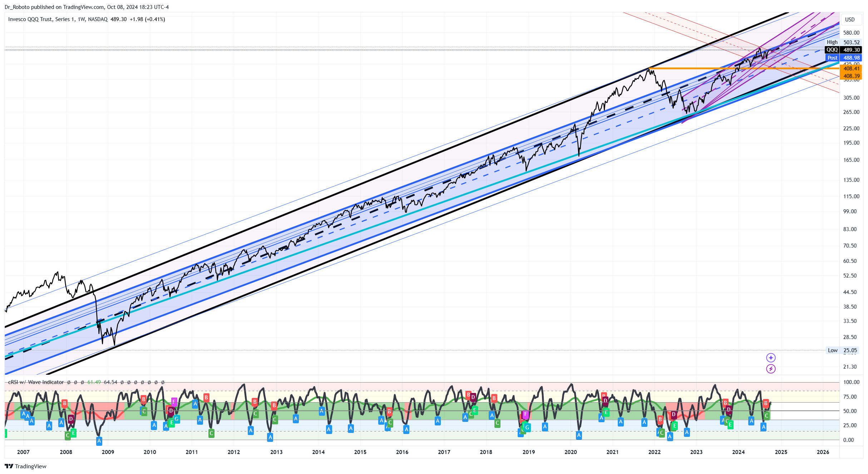Click the QQQ 489.30 price label
Viewport: 868px width, 474px height.
click(x=843, y=50)
